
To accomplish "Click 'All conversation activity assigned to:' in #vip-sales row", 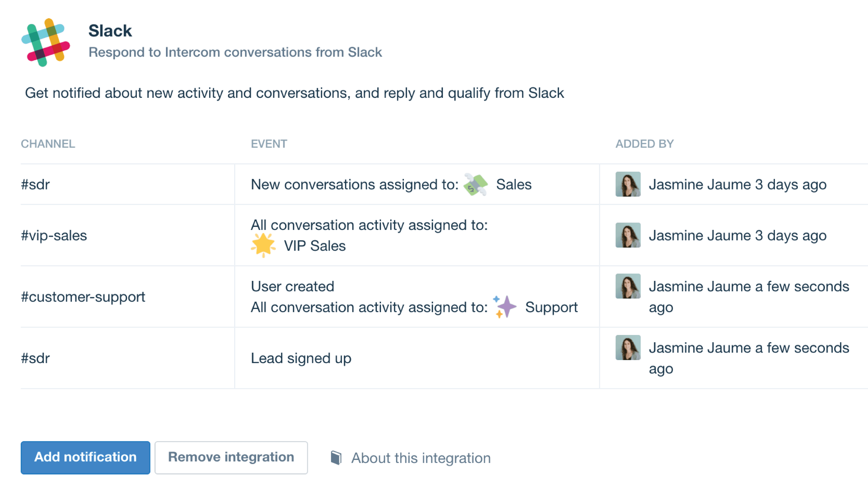I will 369,225.
